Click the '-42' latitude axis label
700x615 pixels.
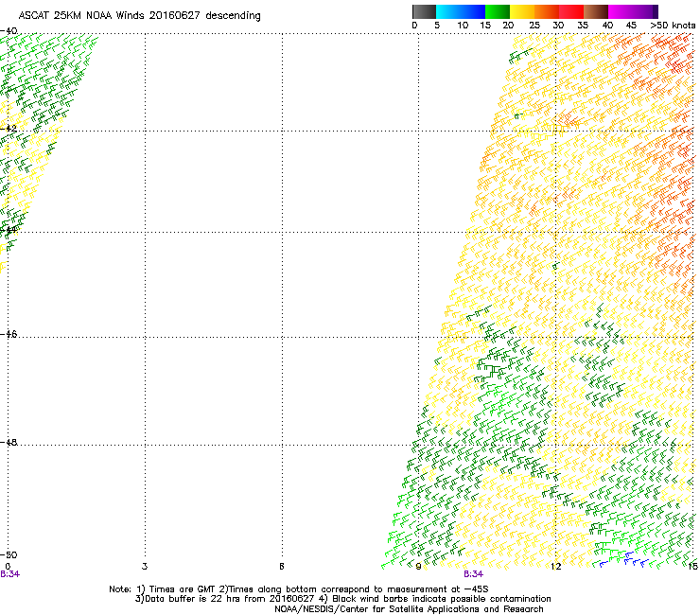coord(9,128)
